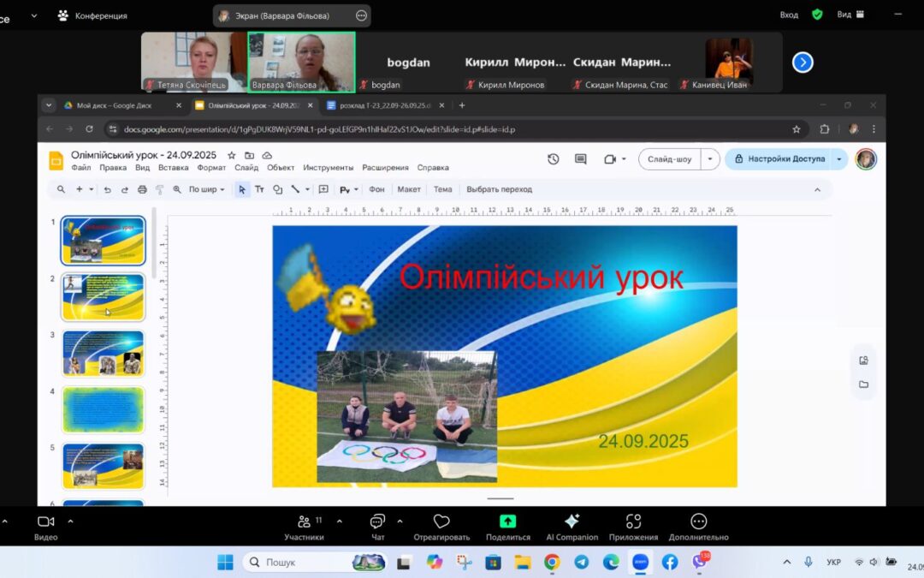The image size is (924, 578).
Task: Open the Вставка menu
Action: [174, 168]
